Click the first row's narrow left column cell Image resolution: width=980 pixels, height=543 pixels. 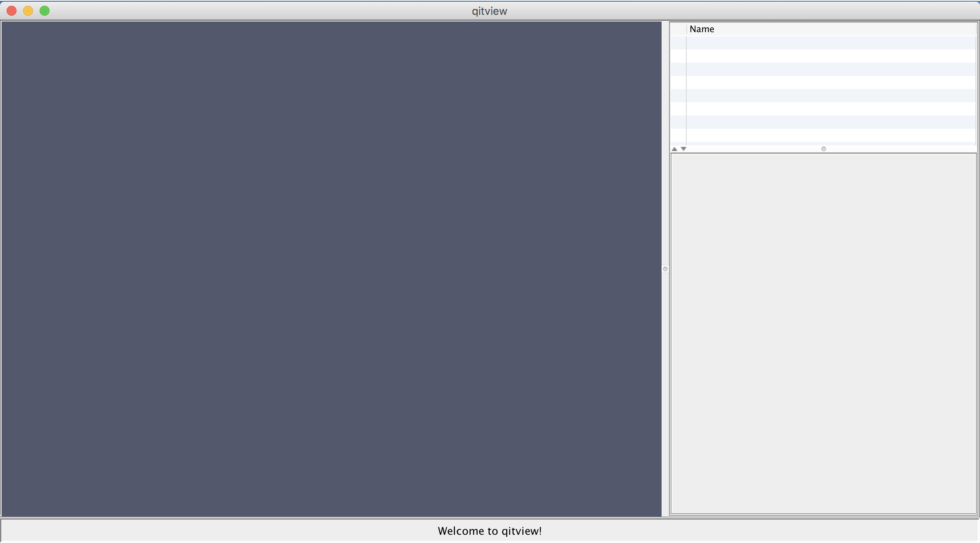pos(678,43)
